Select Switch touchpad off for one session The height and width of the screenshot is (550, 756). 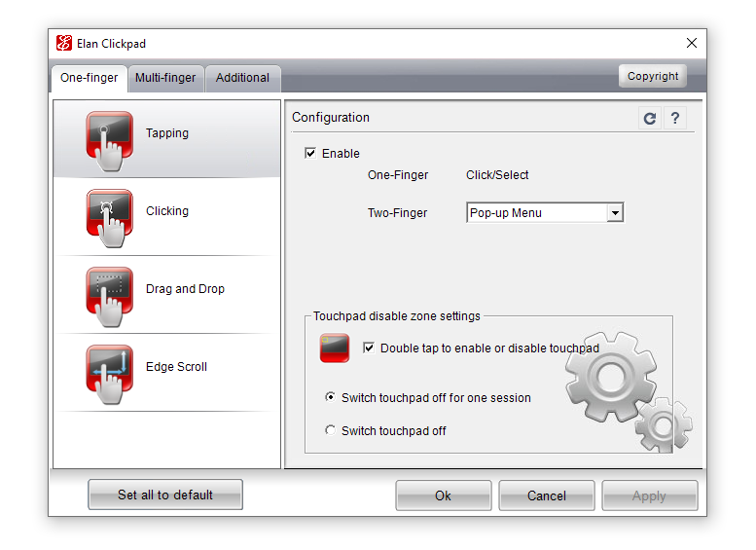pyautogui.click(x=330, y=397)
